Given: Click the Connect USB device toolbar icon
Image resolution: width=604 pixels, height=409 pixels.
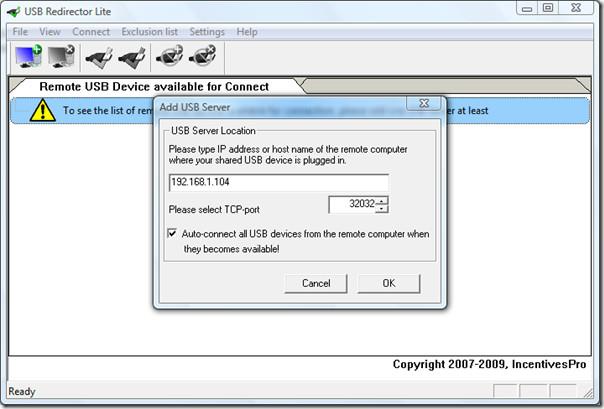Looking at the screenshot, I should pyautogui.click(x=98, y=58).
